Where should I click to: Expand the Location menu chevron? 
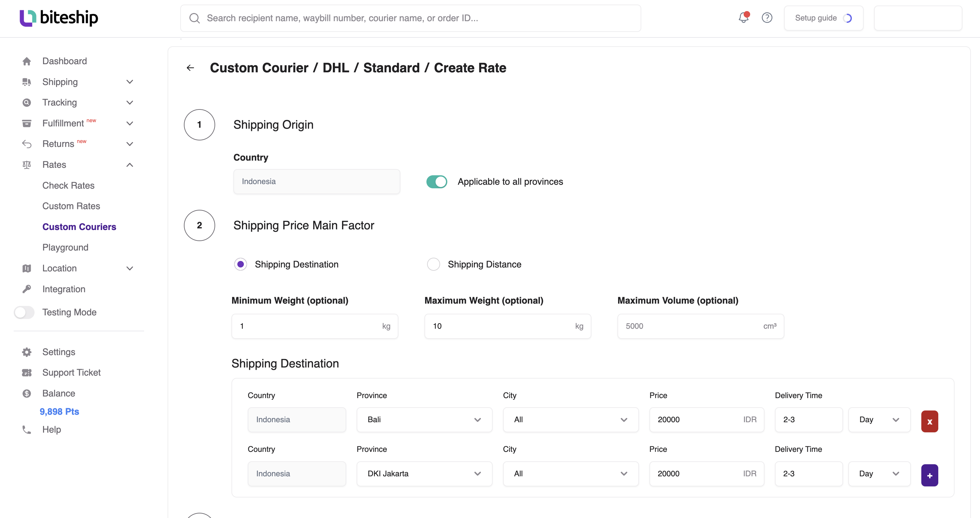(x=130, y=268)
